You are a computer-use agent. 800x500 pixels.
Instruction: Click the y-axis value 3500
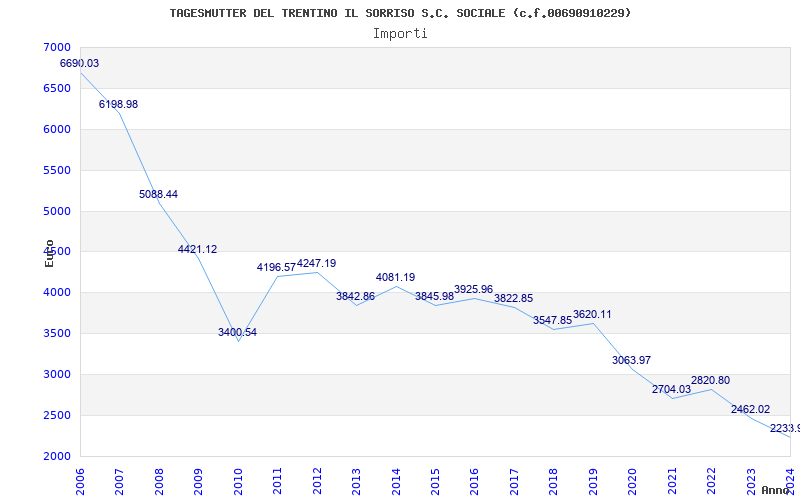click(x=59, y=334)
